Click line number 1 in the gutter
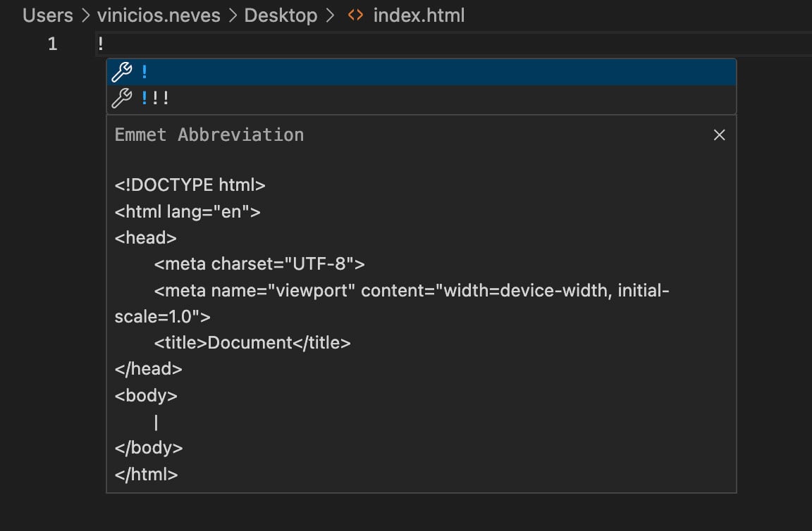The width and height of the screenshot is (812, 531). (53, 44)
